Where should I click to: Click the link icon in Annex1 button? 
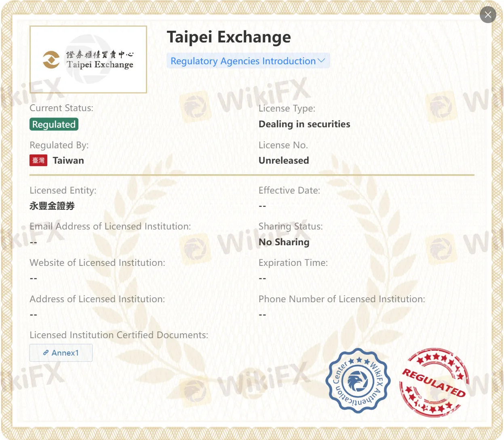click(46, 353)
